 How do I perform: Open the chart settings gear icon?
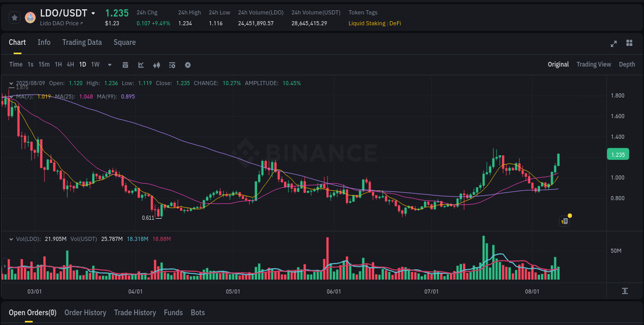click(x=188, y=65)
